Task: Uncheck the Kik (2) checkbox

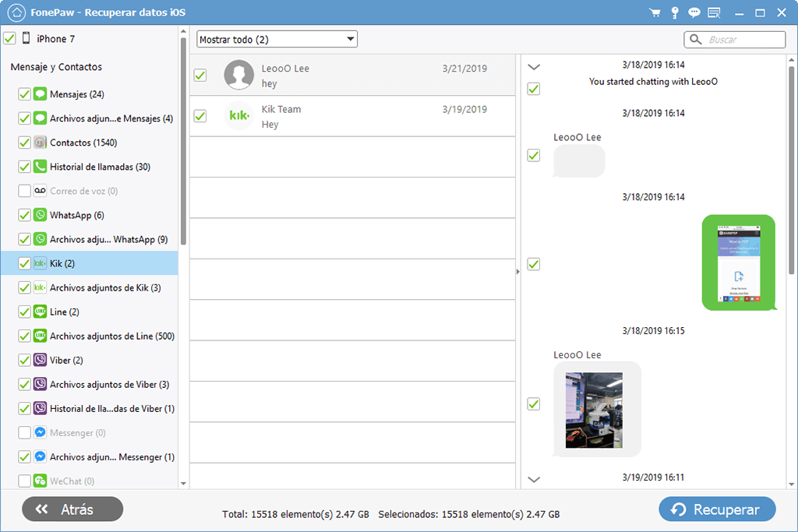Action: tap(24, 263)
